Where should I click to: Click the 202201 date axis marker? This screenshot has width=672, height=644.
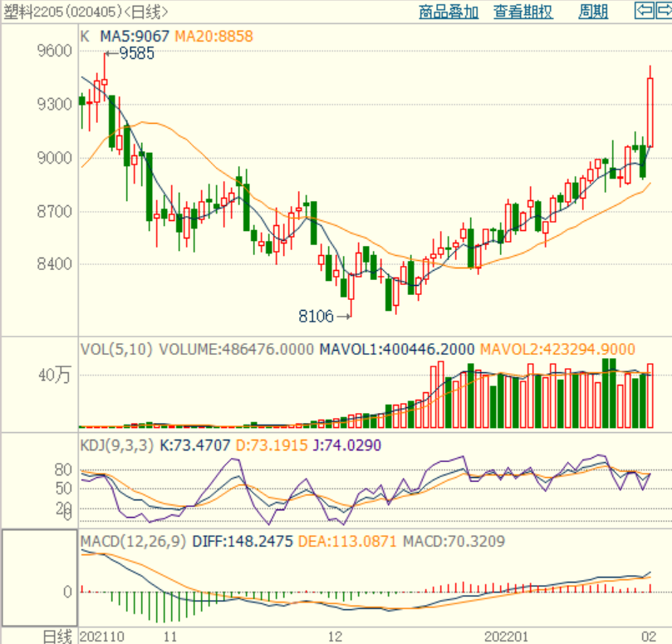point(506,637)
